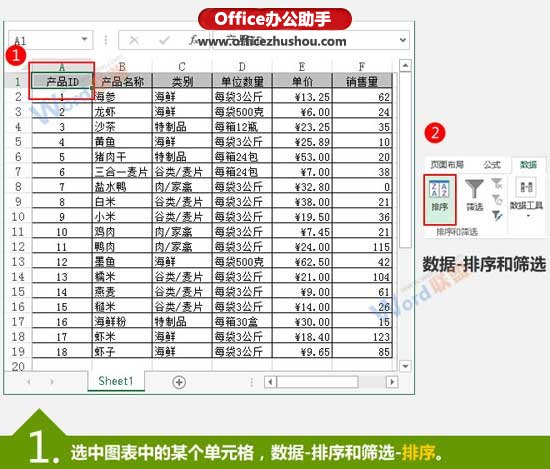550x469 pixels.
Task: Click cell containing 龙虾
Action: click(x=122, y=112)
